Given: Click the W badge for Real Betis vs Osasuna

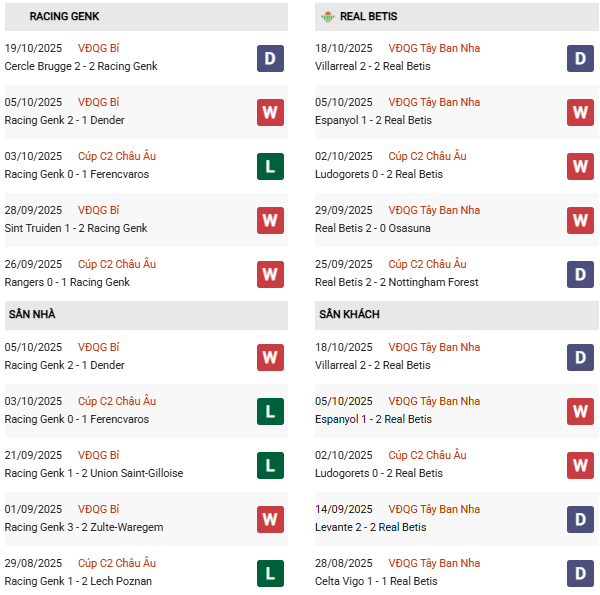Looking at the screenshot, I should point(581,220).
